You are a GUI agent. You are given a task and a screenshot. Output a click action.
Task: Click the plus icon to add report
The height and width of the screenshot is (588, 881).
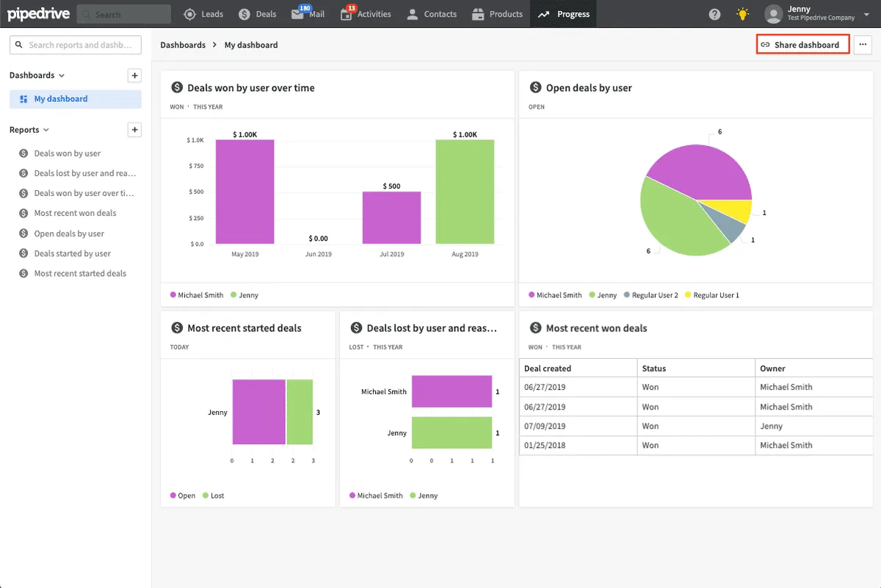[134, 130]
